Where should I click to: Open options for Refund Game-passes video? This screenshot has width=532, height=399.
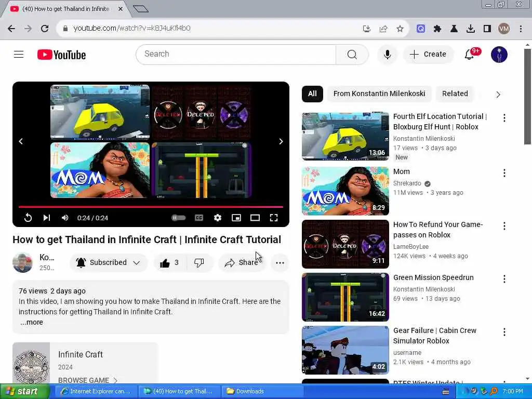[x=504, y=226]
